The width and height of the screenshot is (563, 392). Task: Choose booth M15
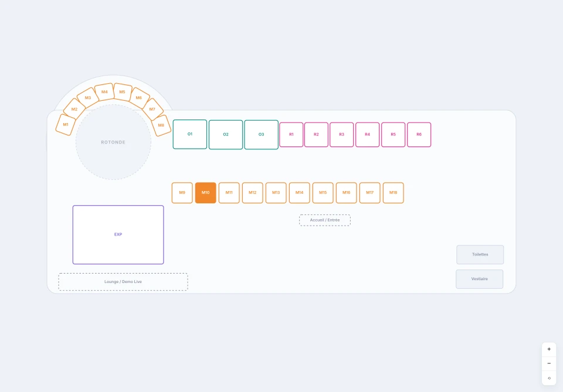tap(323, 193)
